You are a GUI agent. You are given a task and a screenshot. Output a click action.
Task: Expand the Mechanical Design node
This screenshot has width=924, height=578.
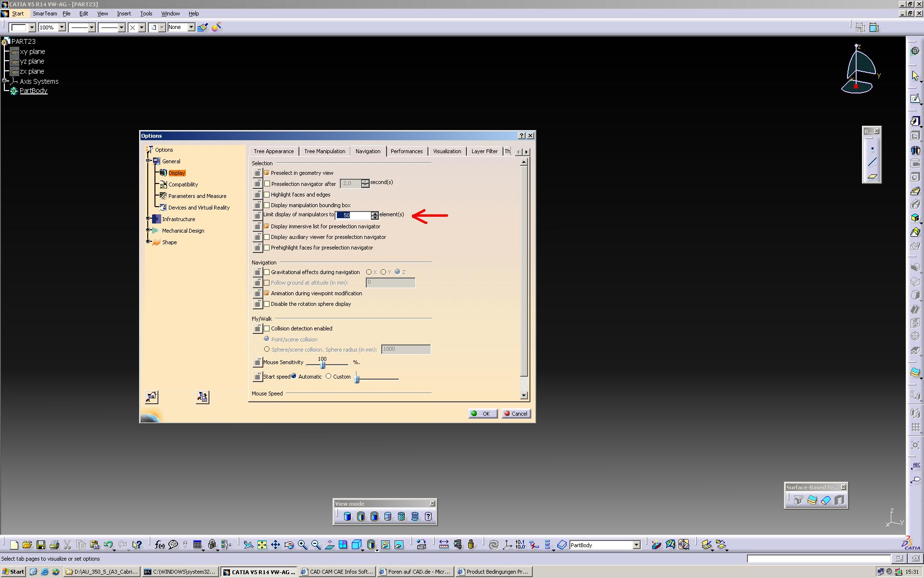pyautogui.click(x=149, y=230)
